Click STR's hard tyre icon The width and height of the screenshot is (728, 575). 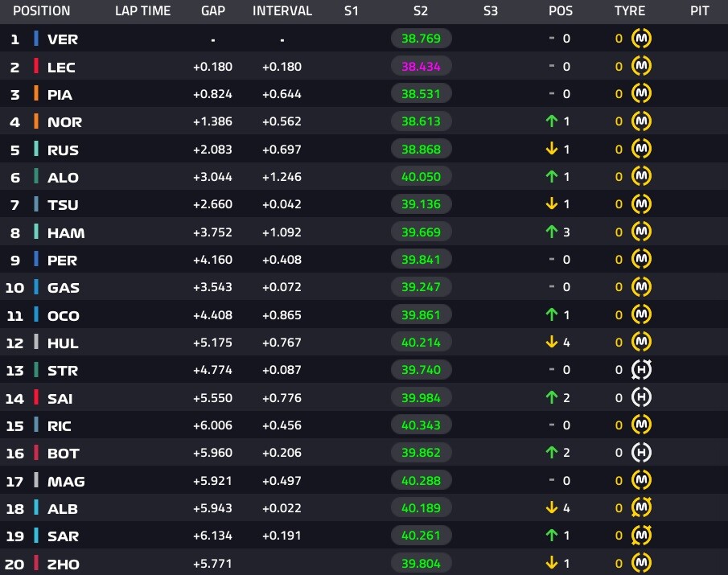tap(641, 370)
